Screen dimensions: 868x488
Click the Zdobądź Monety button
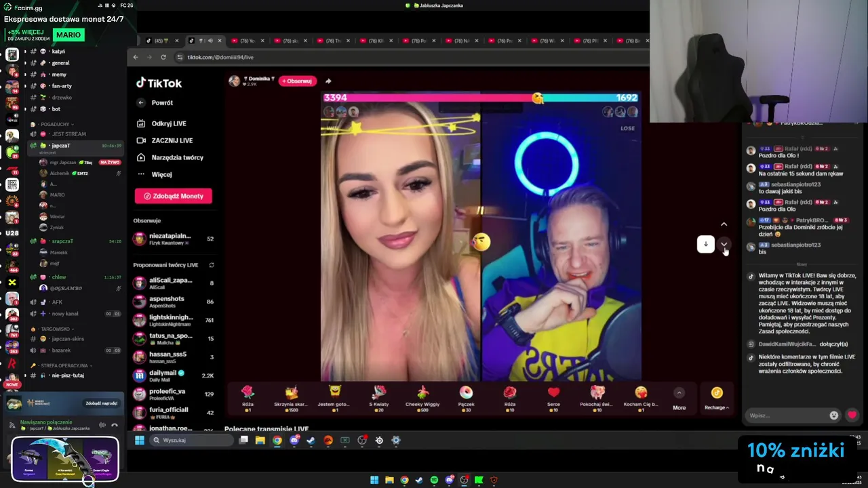click(173, 196)
